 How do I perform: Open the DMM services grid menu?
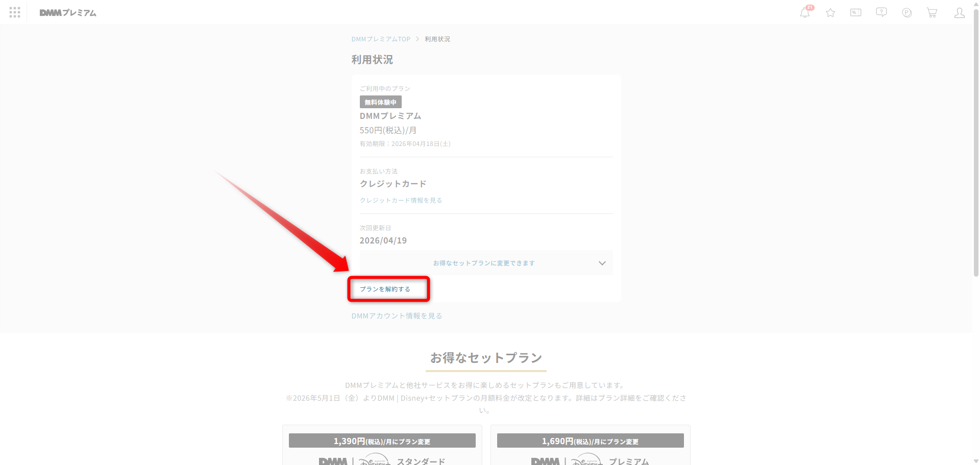15,12
